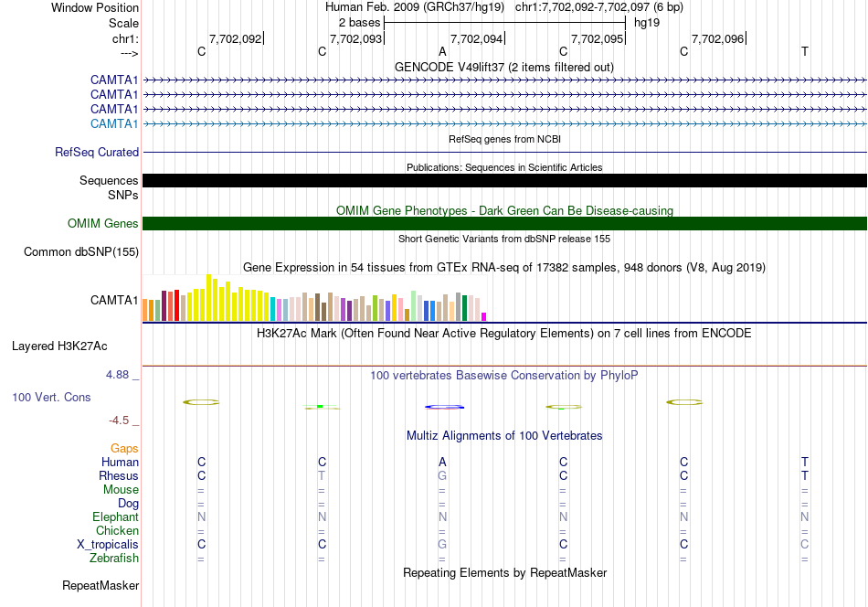Click the Layered H3K27Ac track label
868x607 pixels.
59,346
